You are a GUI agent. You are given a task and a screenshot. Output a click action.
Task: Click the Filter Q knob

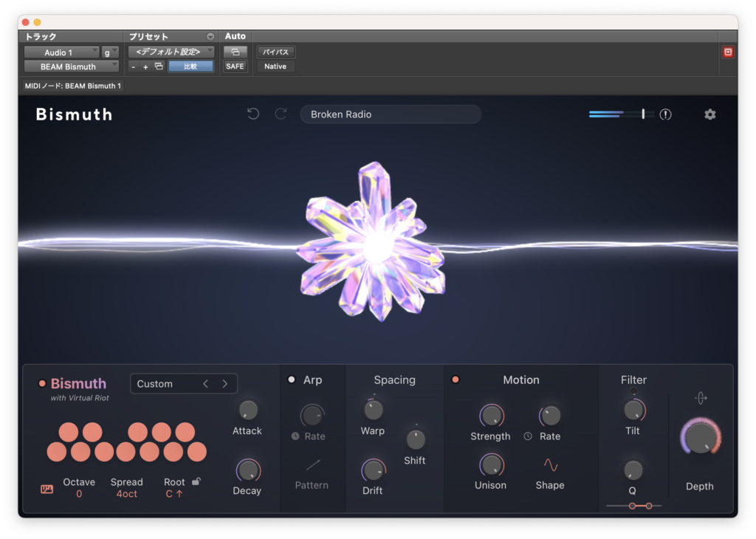633,470
